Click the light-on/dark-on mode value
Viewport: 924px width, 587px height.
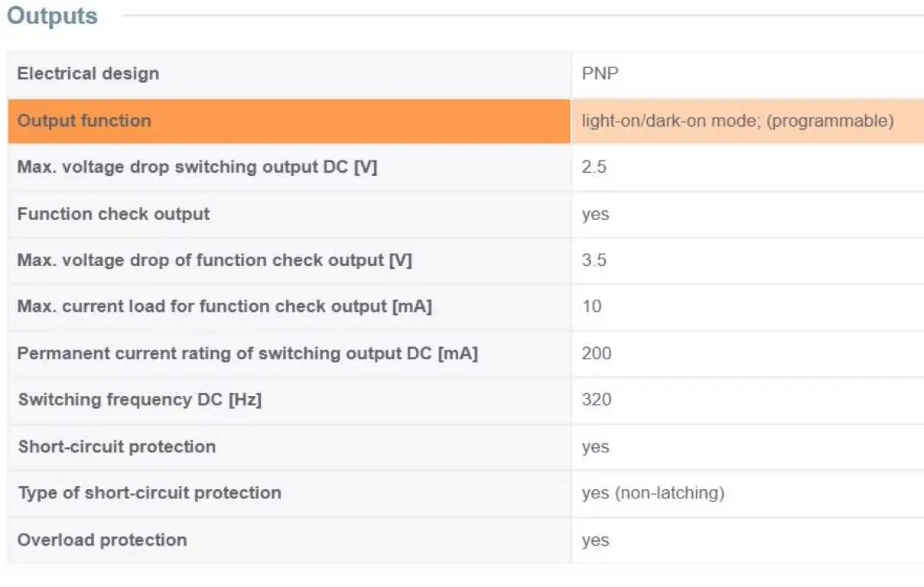[x=737, y=121]
